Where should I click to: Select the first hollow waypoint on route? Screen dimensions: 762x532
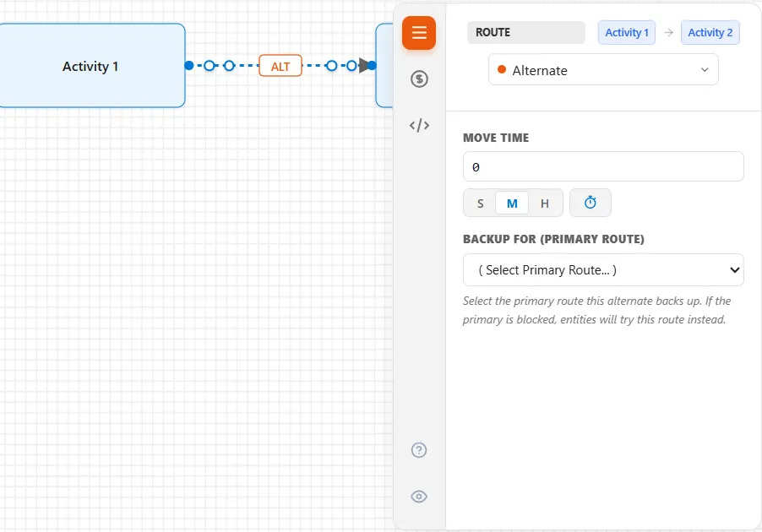click(x=209, y=66)
